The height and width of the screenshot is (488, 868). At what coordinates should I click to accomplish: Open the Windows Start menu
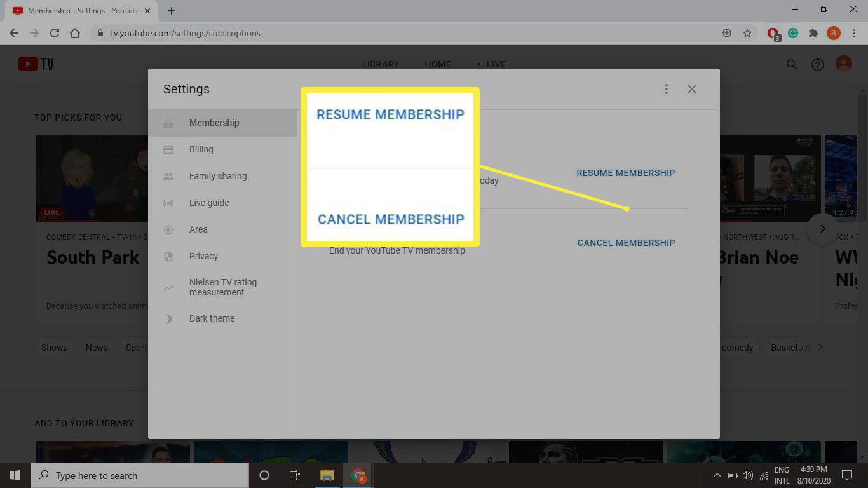(15, 475)
